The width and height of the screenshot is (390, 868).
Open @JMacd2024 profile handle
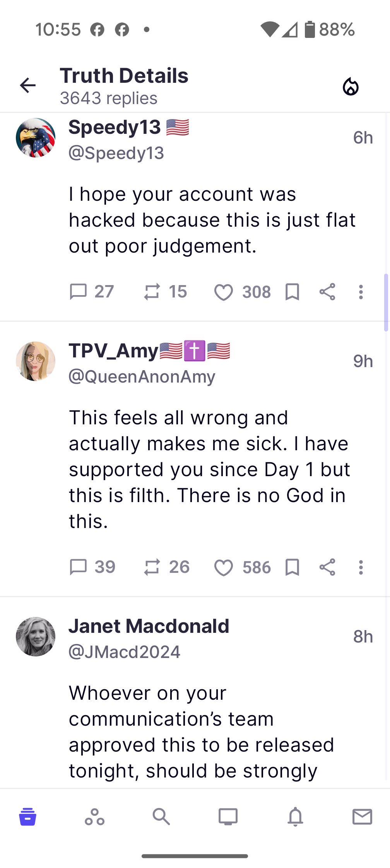(124, 652)
